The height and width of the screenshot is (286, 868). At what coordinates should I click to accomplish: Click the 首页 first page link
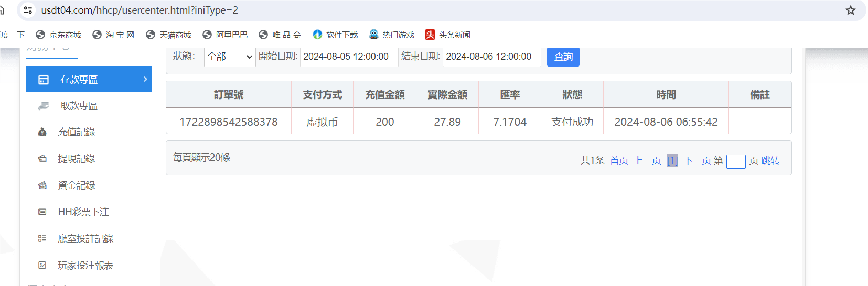coord(619,161)
